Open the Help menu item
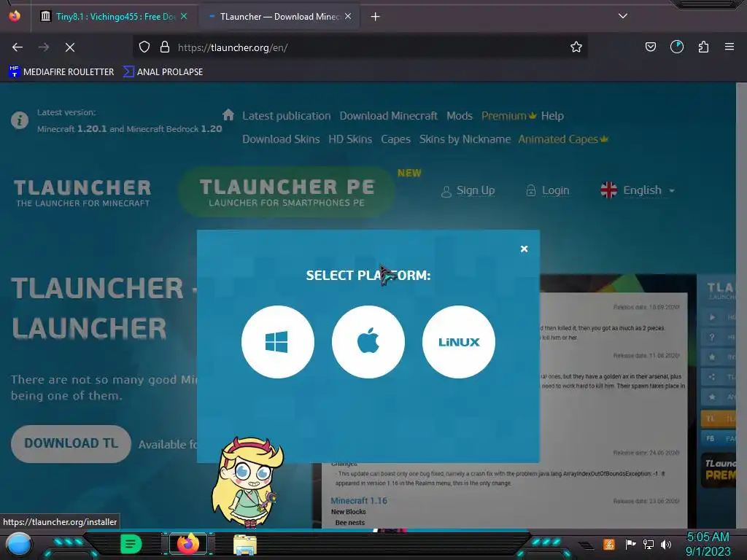The width and height of the screenshot is (747, 560). pyautogui.click(x=552, y=116)
